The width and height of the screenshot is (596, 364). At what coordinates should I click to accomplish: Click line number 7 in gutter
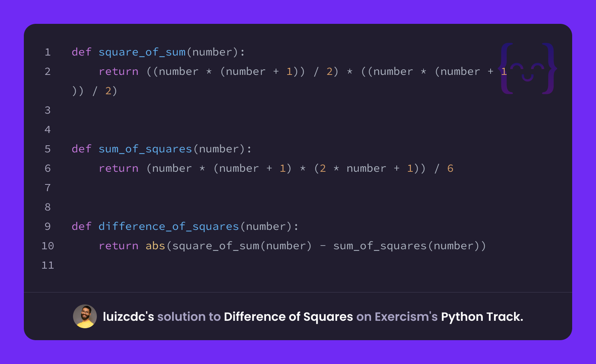48,188
